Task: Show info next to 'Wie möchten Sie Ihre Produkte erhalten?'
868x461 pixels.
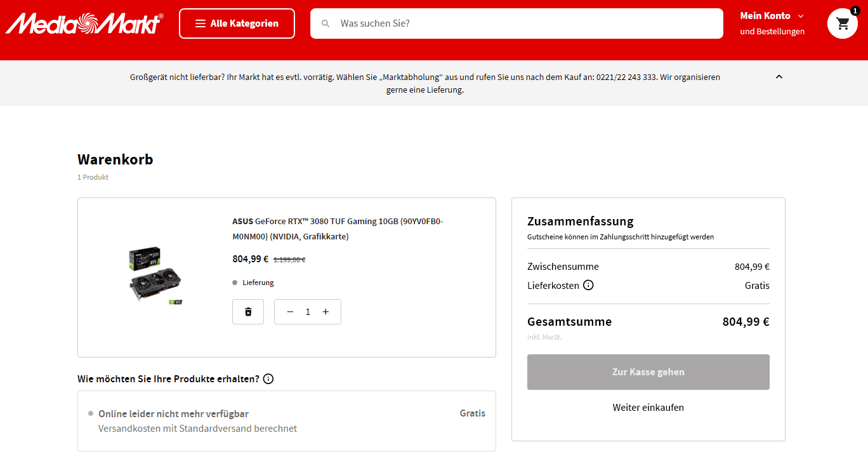Action: 268,379
